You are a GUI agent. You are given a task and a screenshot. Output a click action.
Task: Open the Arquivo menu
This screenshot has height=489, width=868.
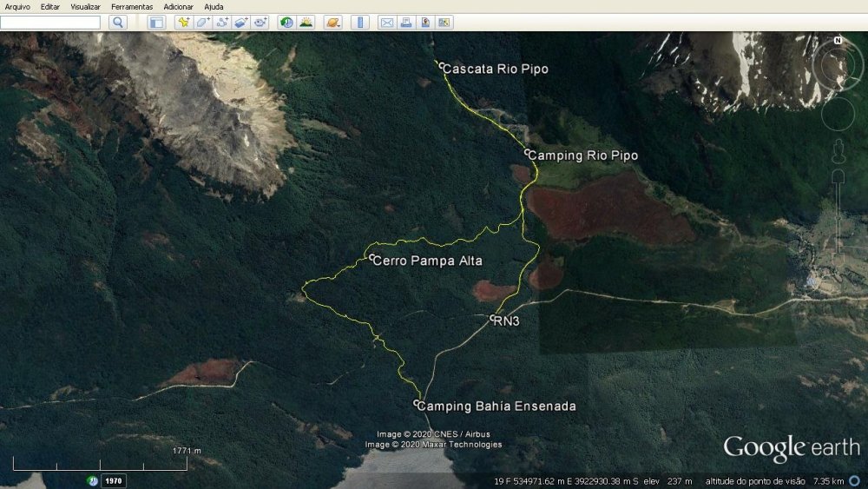click(x=17, y=6)
